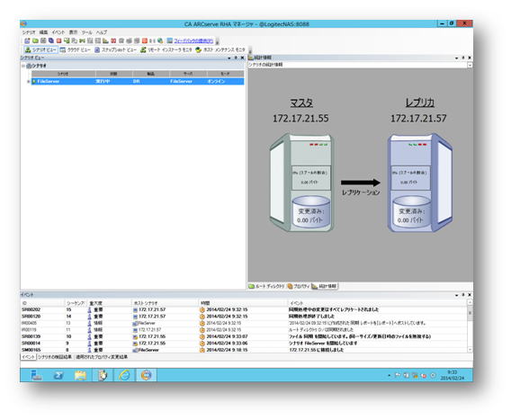The height and width of the screenshot is (420, 511).
Task: Click replica IP 172.17.21.57 label in diagram
Action: coord(418,119)
